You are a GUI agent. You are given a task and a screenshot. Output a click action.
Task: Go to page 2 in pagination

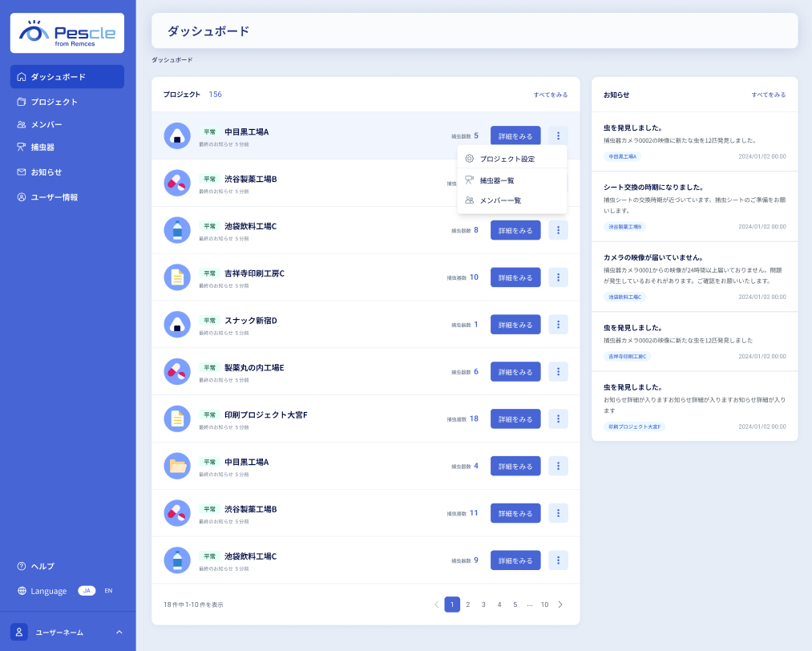click(x=467, y=604)
